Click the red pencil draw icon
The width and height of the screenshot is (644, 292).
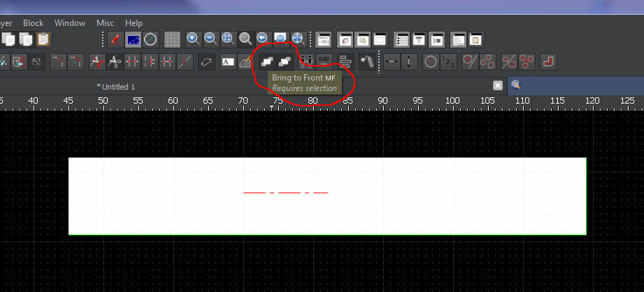point(115,39)
